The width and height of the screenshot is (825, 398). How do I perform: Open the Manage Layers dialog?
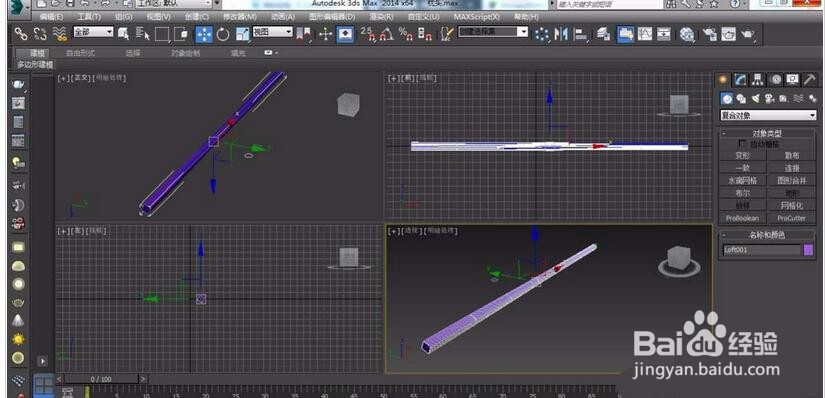point(603,34)
